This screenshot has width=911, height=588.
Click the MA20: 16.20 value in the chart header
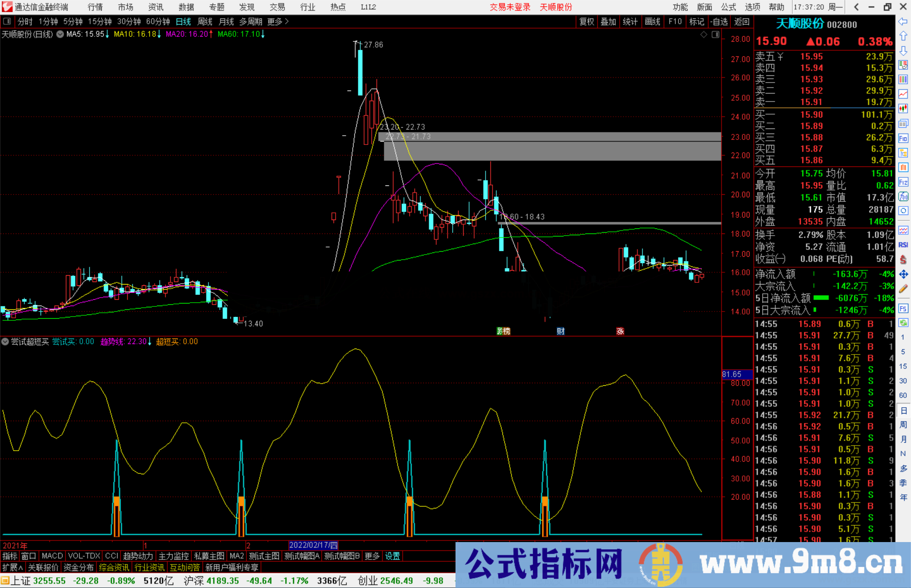(189, 34)
